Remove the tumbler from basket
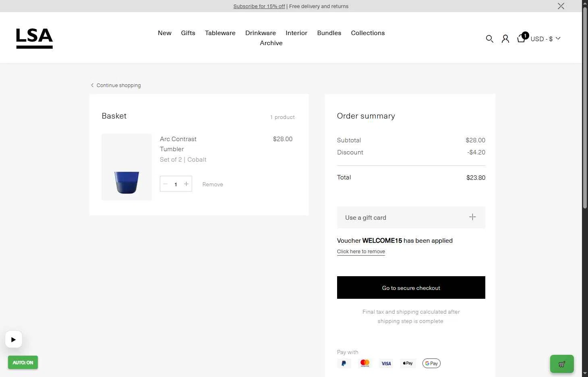Image resolution: width=588 pixels, height=377 pixels. [x=213, y=184]
